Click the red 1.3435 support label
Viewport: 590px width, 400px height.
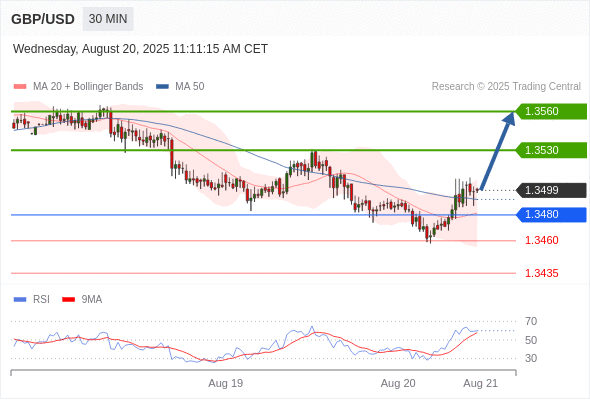tap(541, 273)
